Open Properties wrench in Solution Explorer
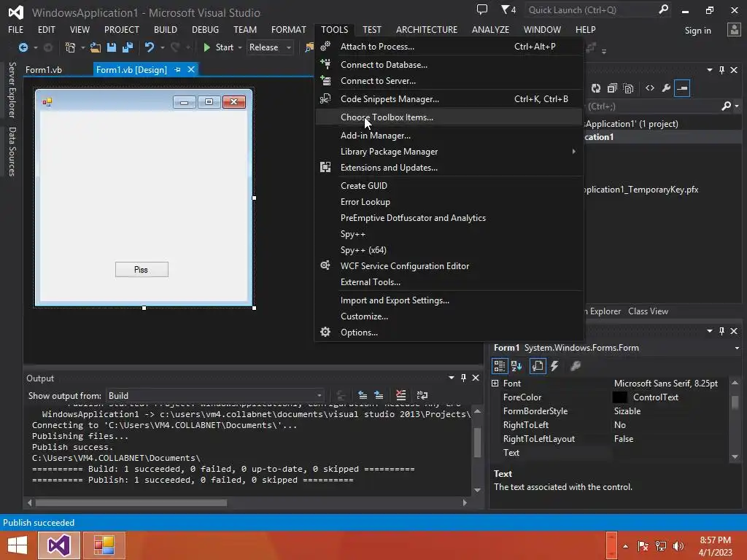This screenshot has height=560, width=747. 666,88
